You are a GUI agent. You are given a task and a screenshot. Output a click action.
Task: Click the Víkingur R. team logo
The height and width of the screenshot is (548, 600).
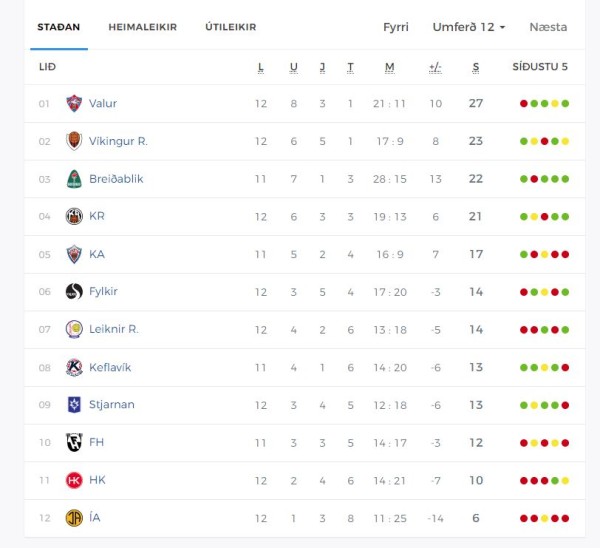coord(74,141)
